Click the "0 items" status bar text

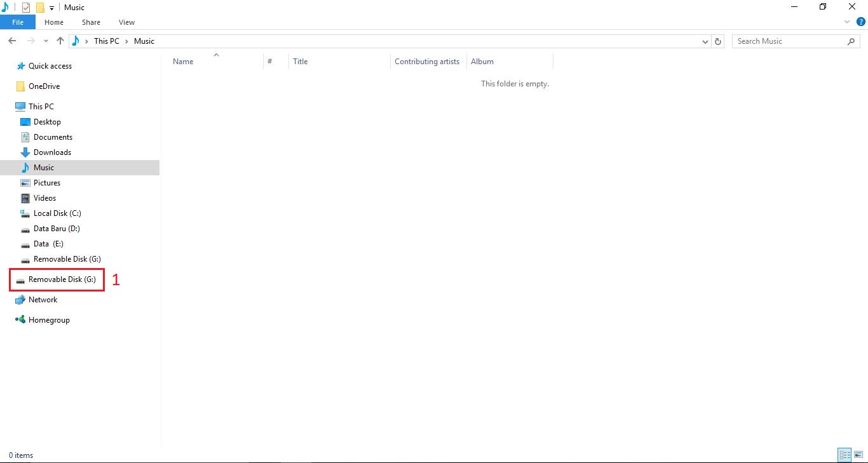(x=21, y=455)
